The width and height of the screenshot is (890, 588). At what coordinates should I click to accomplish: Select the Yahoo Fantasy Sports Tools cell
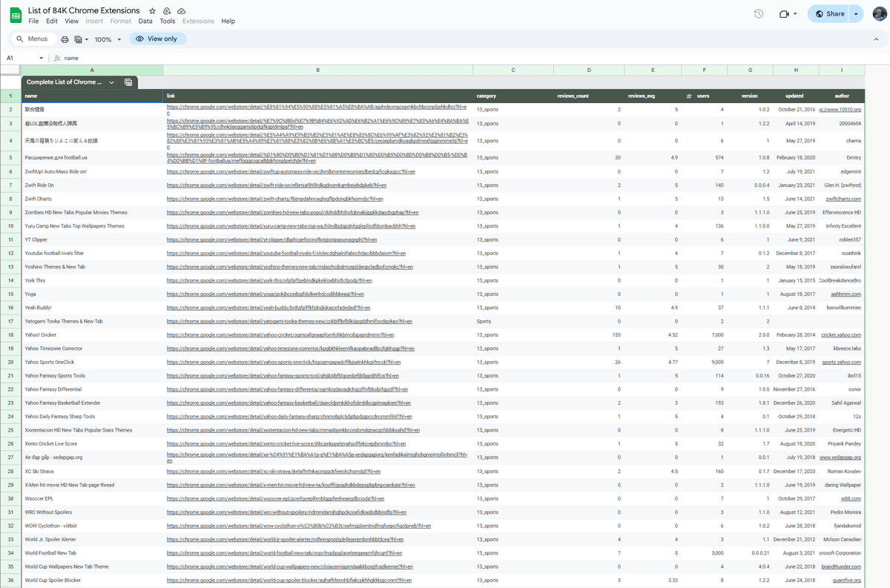pyautogui.click(x=92, y=375)
